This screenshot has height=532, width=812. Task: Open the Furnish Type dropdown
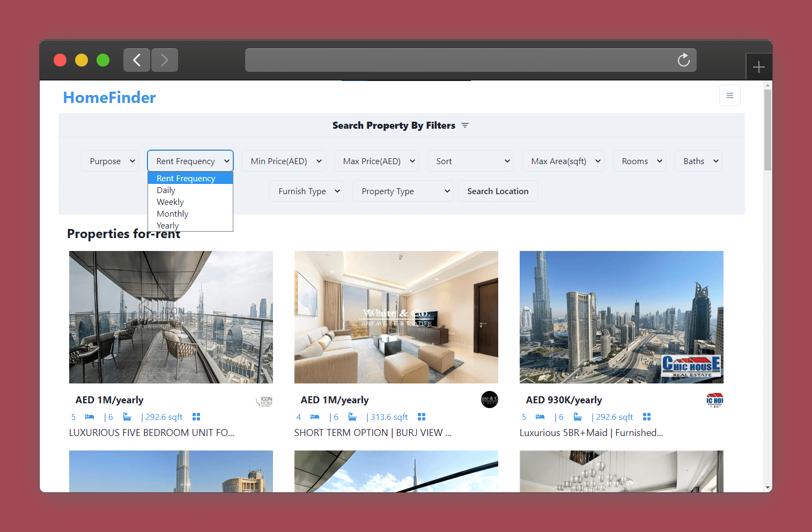[306, 191]
